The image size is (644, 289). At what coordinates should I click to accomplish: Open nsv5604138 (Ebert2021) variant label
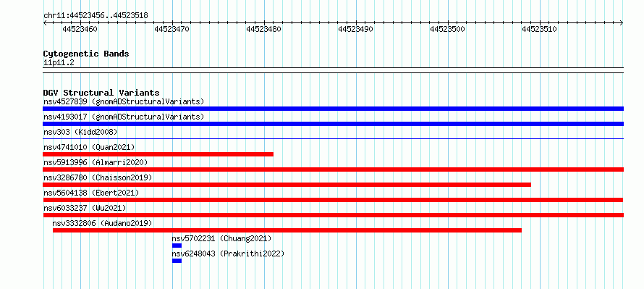(91, 193)
